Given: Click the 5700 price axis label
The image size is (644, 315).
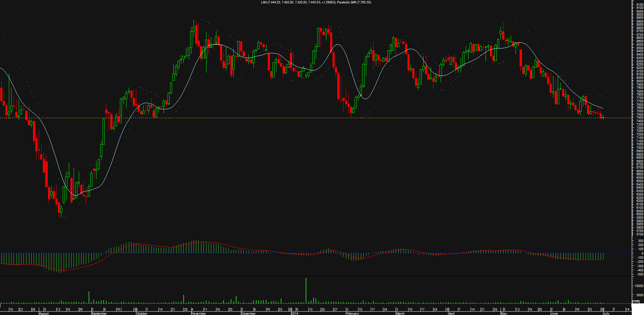Looking at the screenshot, I should [x=640, y=234].
